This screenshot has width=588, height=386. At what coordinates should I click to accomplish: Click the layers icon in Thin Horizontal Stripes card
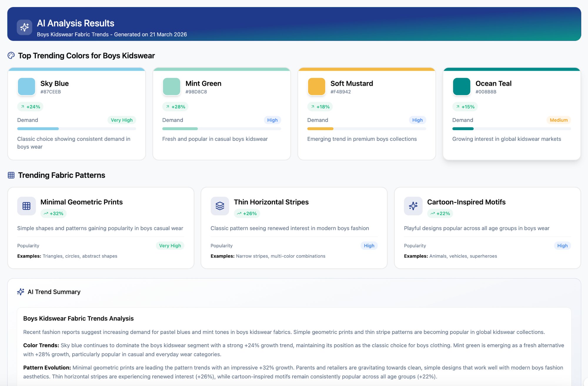220,206
